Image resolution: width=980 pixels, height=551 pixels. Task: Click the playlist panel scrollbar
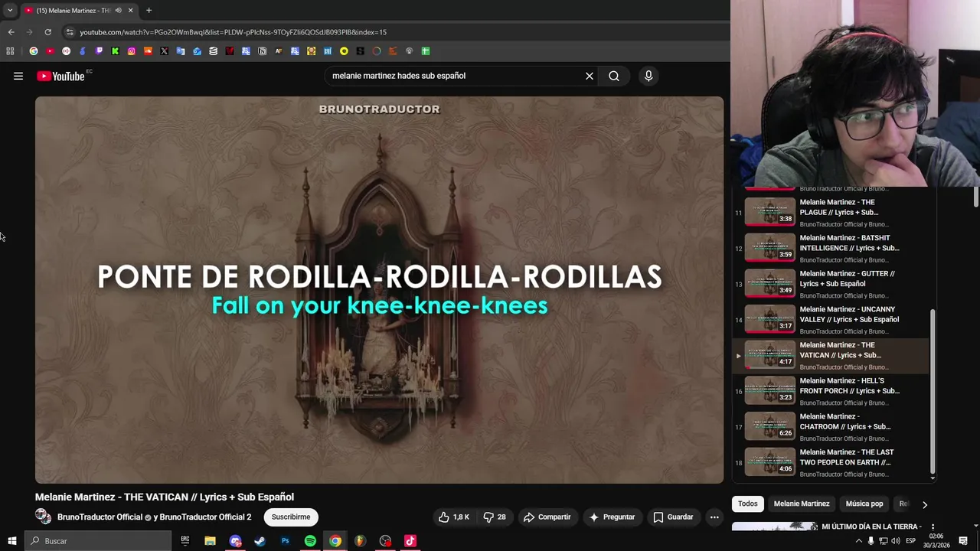tap(933, 390)
